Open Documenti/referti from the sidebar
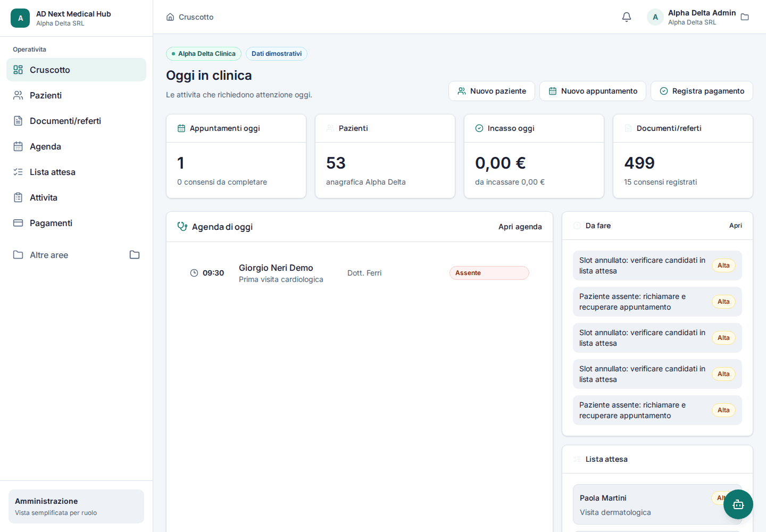Image resolution: width=766 pixels, height=532 pixels. [x=77, y=121]
